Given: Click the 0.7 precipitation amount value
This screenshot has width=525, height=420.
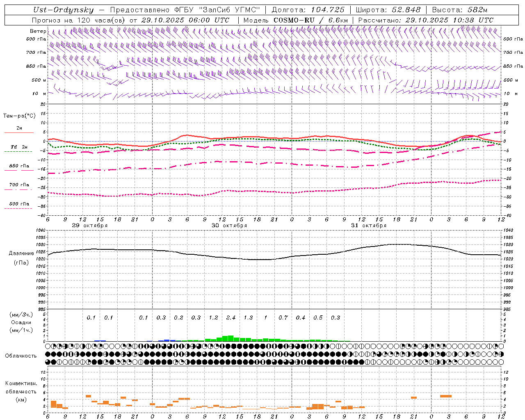Looking at the screenshot, I should [x=283, y=317].
